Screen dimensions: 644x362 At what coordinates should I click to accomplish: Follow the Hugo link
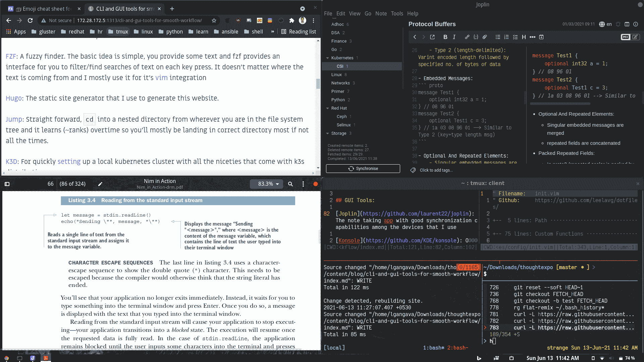(x=14, y=98)
